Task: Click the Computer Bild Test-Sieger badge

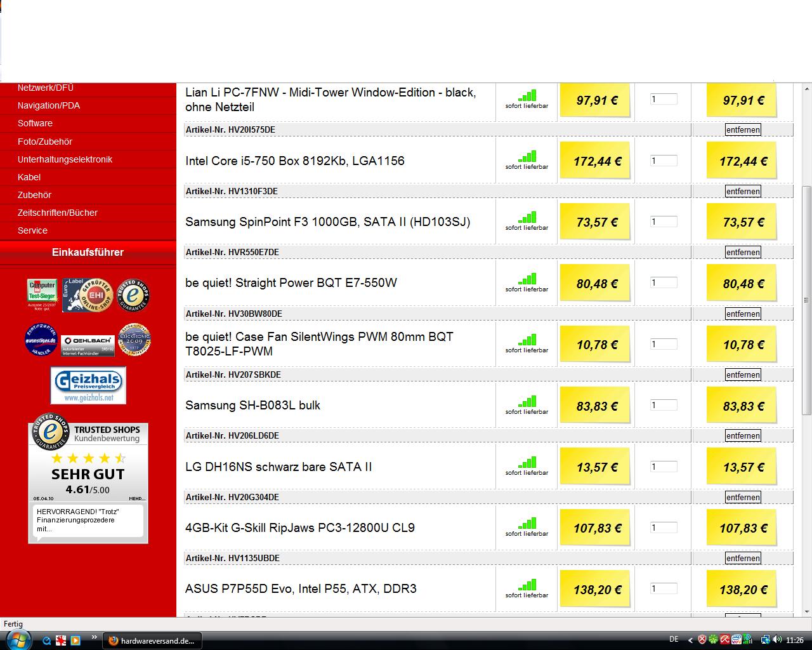Action: [x=42, y=295]
